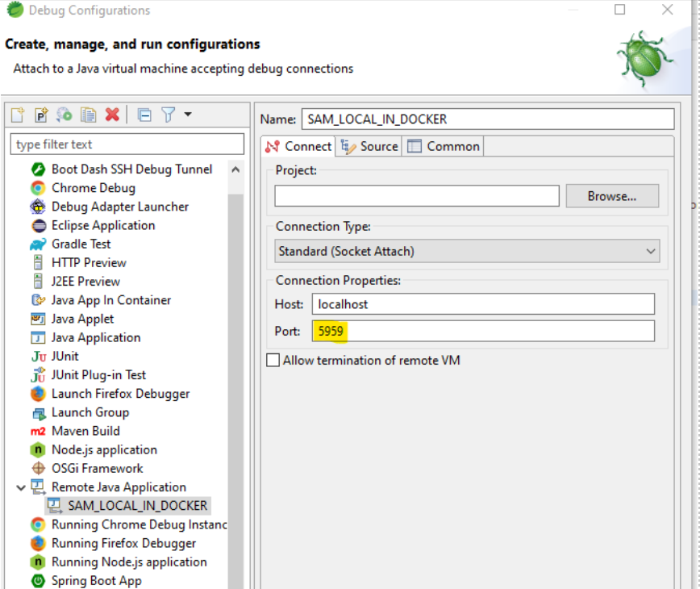Collapse all configurations in the tree
Image resolution: width=700 pixels, height=589 pixels.
click(x=144, y=115)
